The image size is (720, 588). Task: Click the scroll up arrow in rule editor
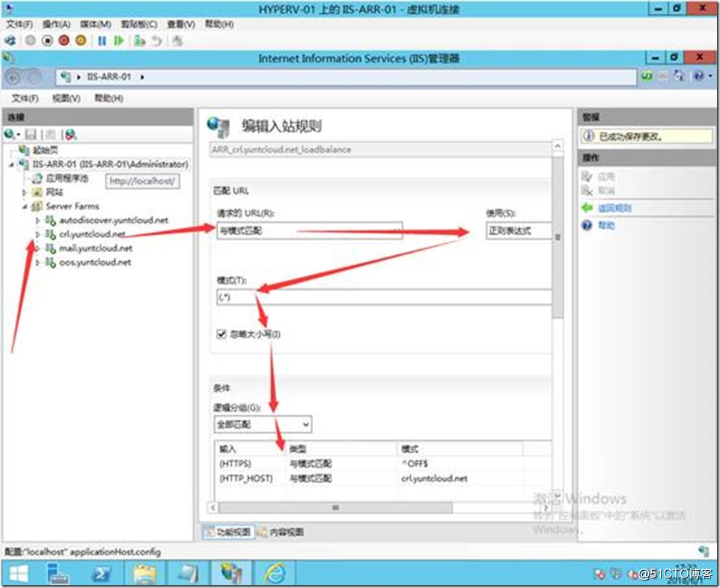(558, 146)
